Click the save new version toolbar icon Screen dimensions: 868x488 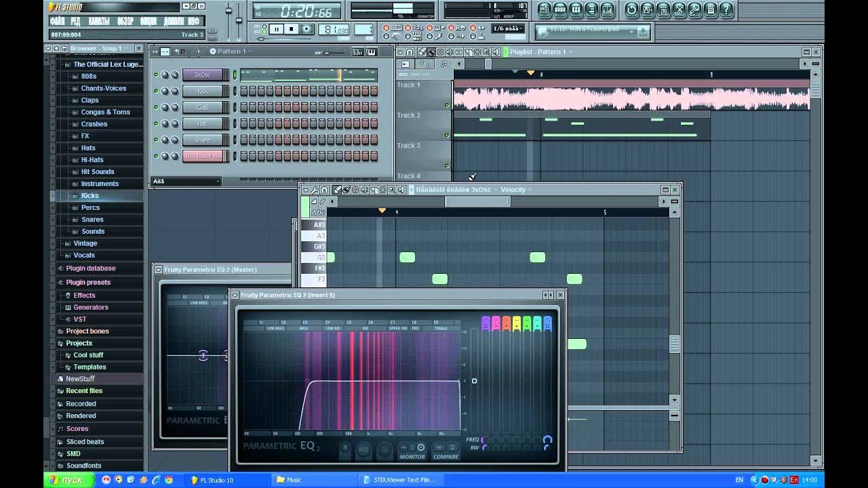[648, 9]
